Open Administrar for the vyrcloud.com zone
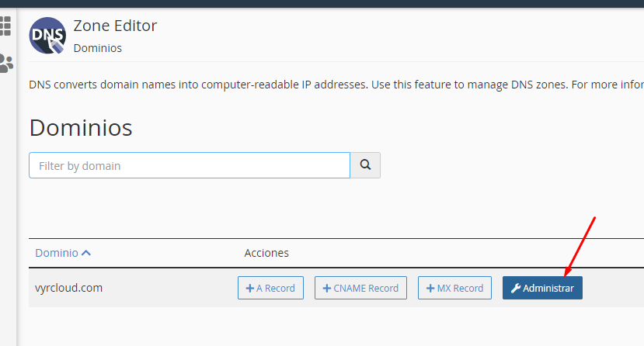 [x=542, y=288]
